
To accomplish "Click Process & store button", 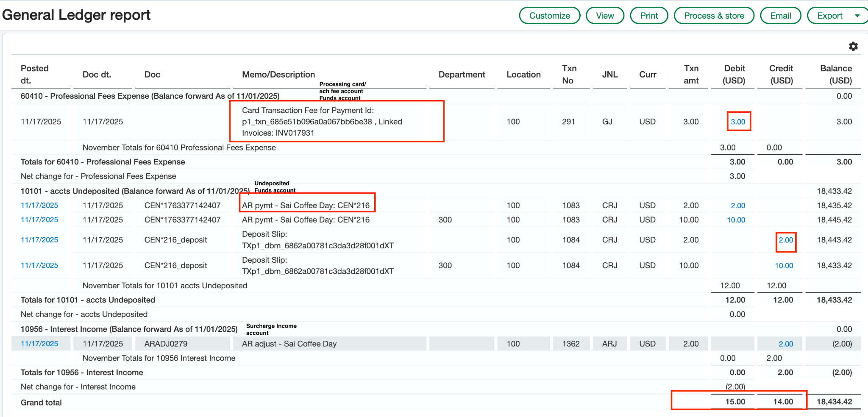I will [714, 16].
